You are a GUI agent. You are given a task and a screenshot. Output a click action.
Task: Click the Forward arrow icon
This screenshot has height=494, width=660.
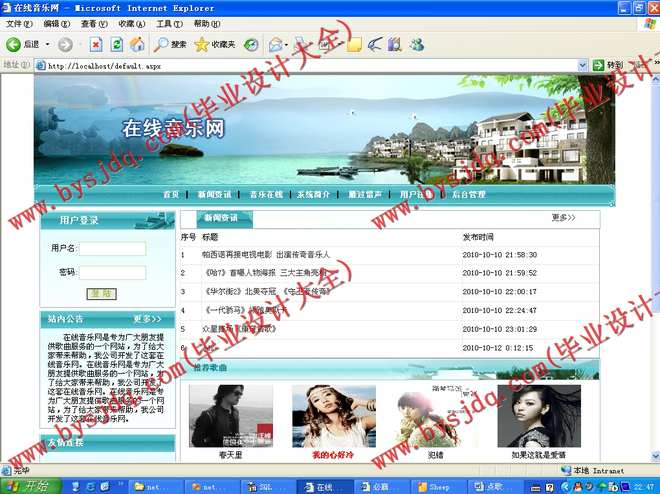pyautogui.click(x=64, y=44)
